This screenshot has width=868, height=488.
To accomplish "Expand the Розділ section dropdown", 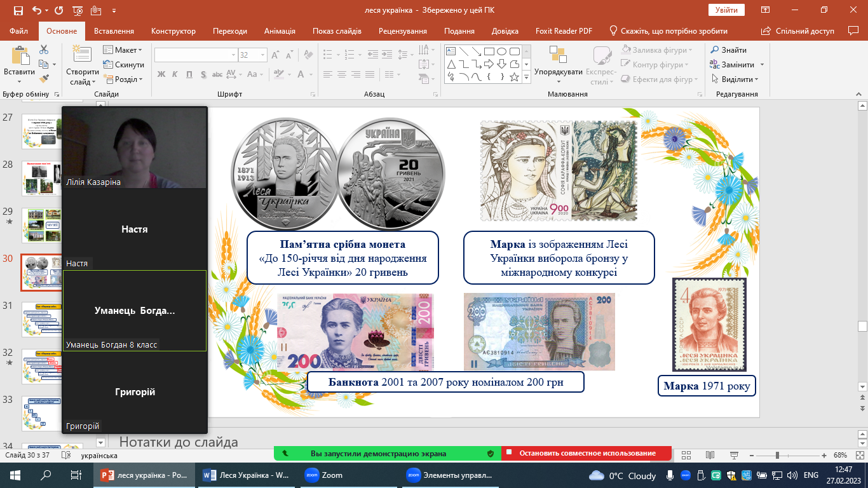I will (123, 79).
